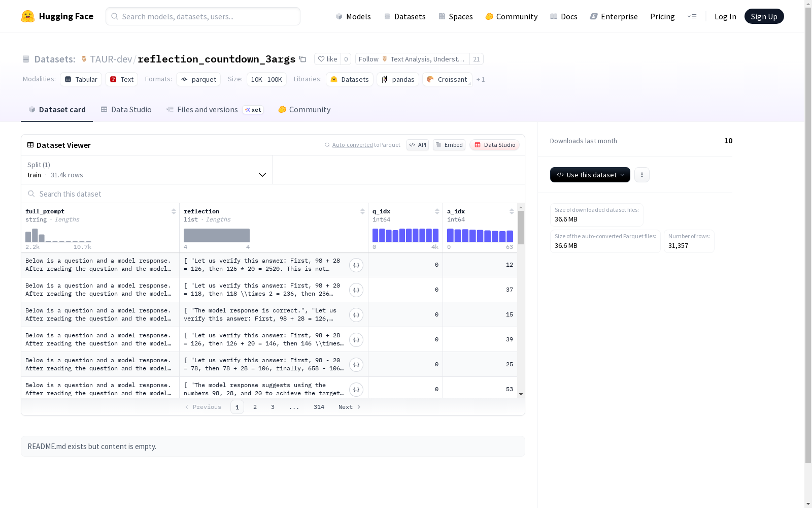Open Community in the top navigation
Viewport: 812px width, 508px height.
(512, 16)
